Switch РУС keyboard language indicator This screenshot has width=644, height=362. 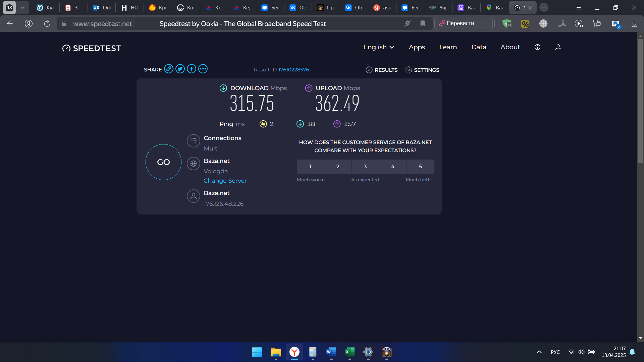click(555, 352)
